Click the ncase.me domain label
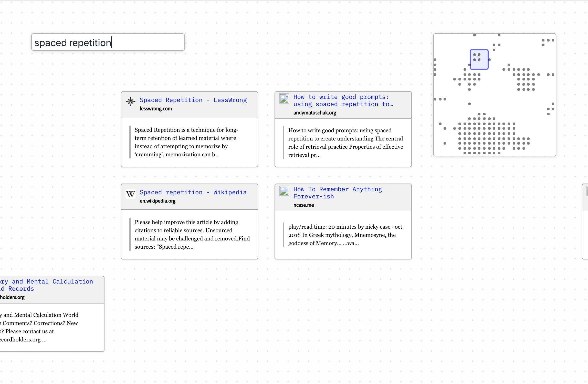588x384 pixels. (x=303, y=205)
